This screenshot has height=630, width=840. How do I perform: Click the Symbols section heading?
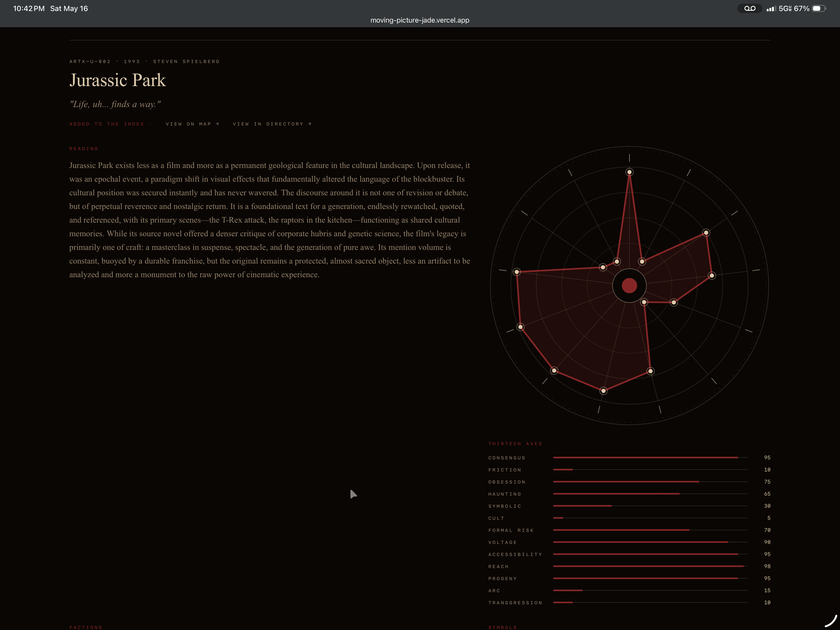click(503, 627)
